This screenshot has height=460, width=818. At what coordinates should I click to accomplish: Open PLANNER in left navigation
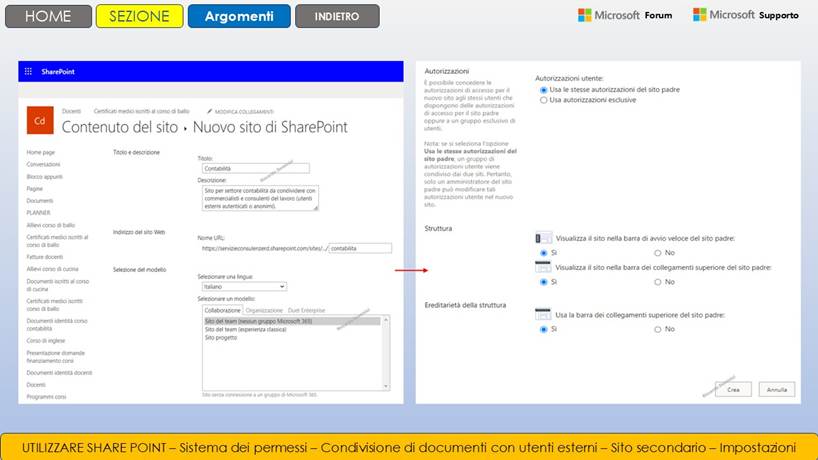[39, 213]
